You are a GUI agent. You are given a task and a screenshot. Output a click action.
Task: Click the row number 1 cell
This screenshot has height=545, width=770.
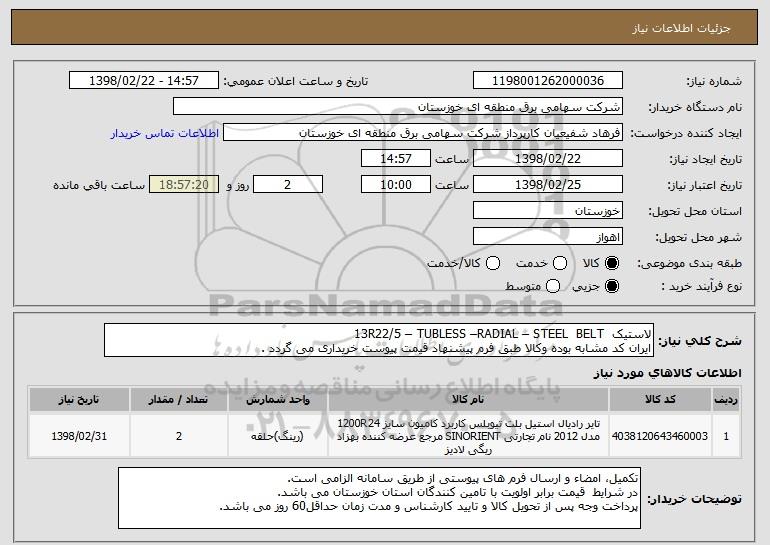point(726,436)
